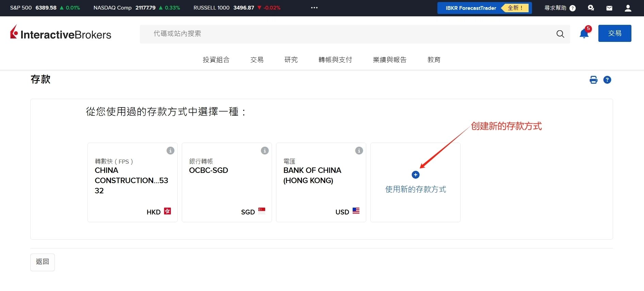This screenshot has width=644, height=291.
Task: Click the 尋求幫助 help link
Action: (x=560, y=8)
